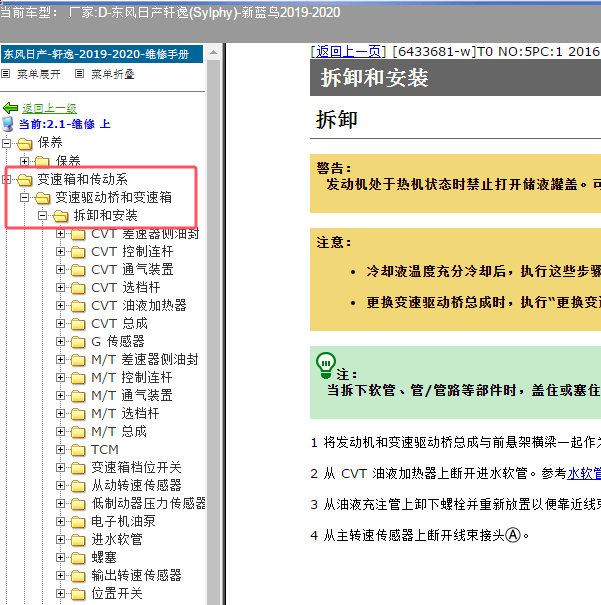
Task: Collapse the top-level 保养 node
Action: pos(6,144)
